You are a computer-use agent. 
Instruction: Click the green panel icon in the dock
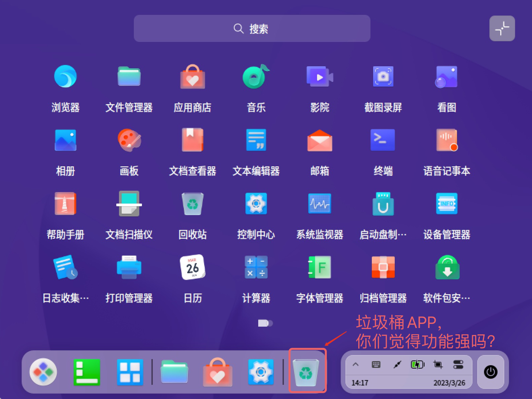[87, 372]
